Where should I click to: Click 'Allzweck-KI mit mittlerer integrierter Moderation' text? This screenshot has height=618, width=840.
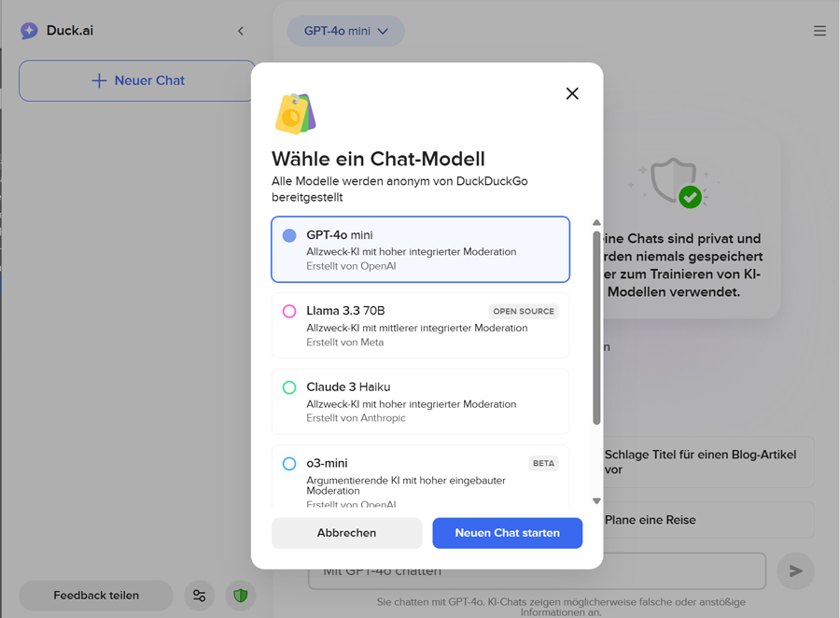(x=417, y=328)
